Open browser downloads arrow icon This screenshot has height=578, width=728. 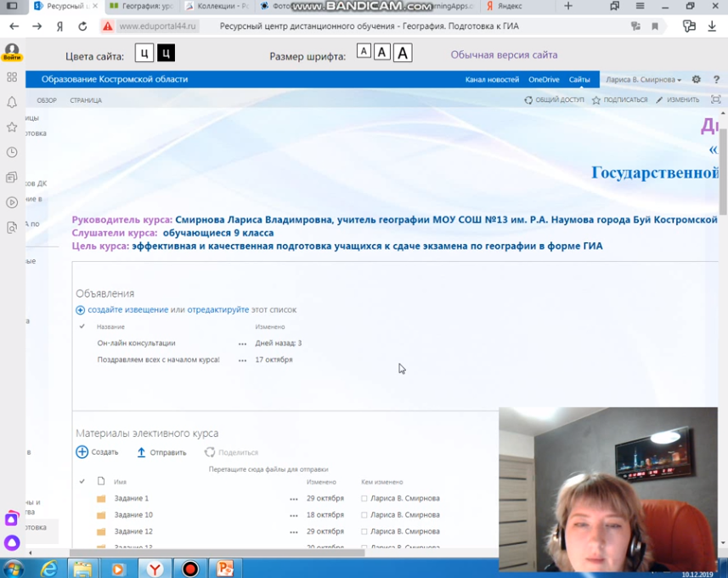coord(712,26)
